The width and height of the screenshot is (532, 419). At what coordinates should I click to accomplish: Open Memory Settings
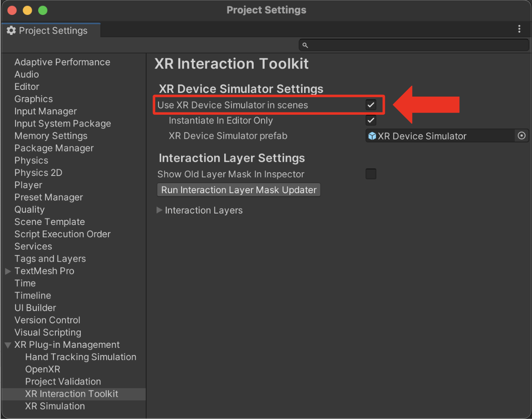(x=51, y=136)
